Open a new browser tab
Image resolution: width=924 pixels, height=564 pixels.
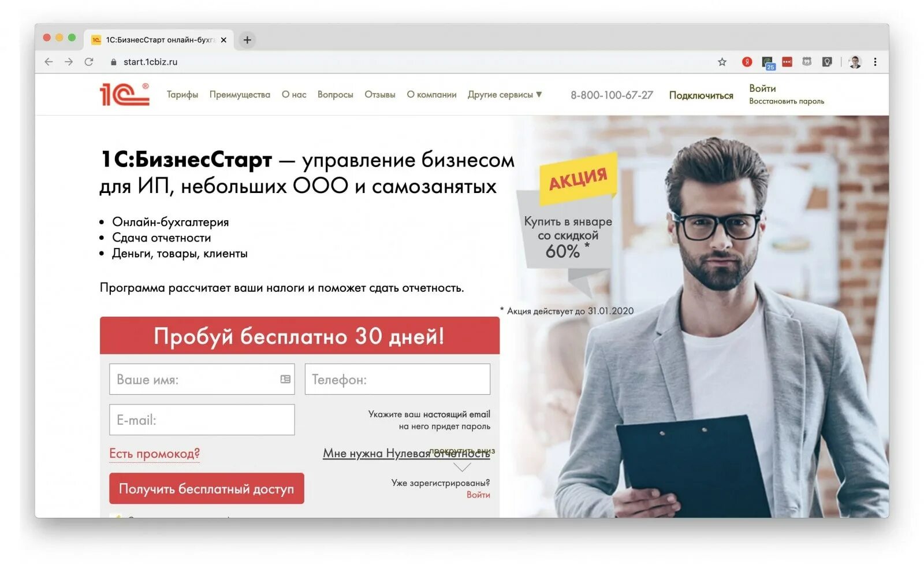point(247,40)
